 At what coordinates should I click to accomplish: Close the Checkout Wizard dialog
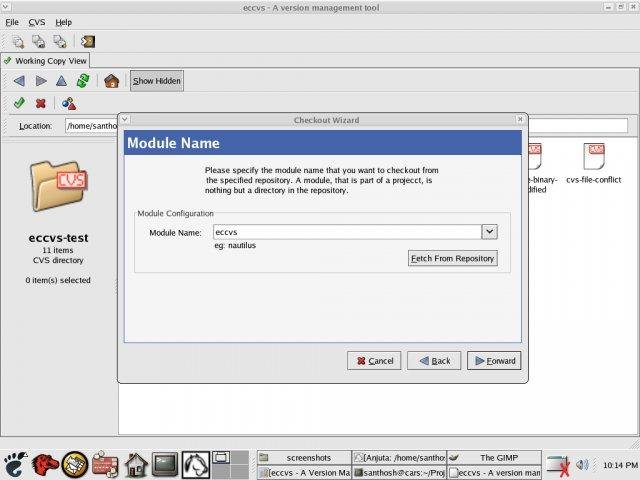(x=520, y=119)
